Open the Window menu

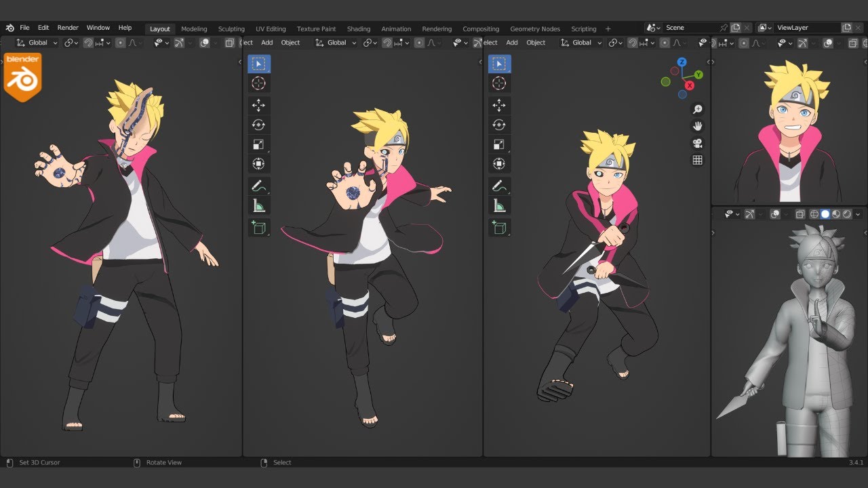click(98, 28)
